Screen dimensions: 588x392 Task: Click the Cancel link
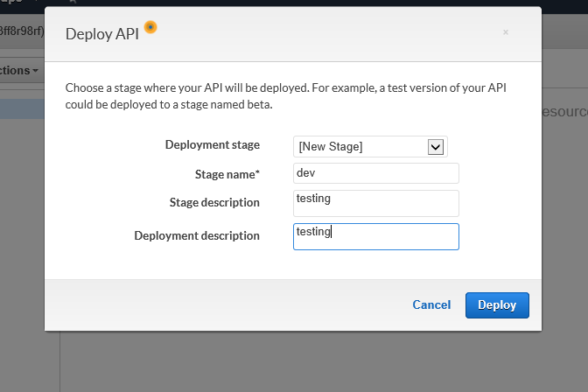point(431,304)
